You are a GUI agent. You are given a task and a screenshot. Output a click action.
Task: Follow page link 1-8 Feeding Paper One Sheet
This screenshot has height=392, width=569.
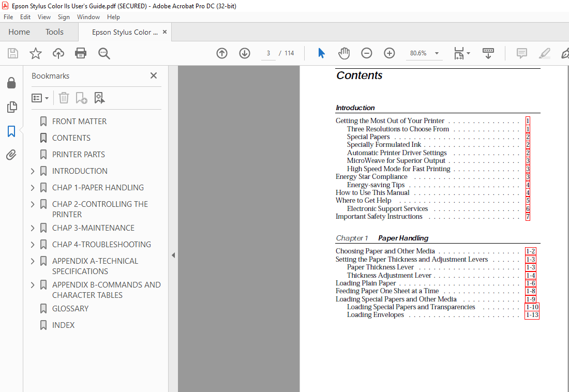pyautogui.click(x=531, y=291)
